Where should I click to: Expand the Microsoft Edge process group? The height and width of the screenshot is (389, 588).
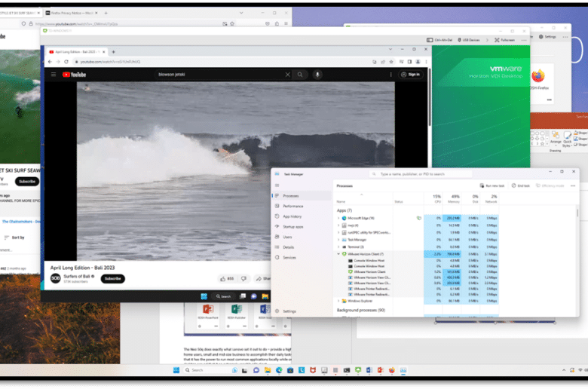pyautogui.click(x=338, y=218)
